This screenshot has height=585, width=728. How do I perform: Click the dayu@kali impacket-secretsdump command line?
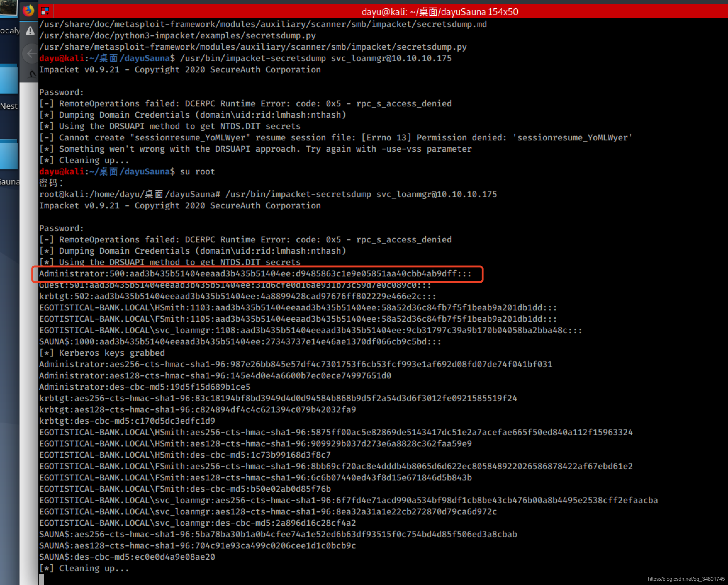click(x=245, y=59)
